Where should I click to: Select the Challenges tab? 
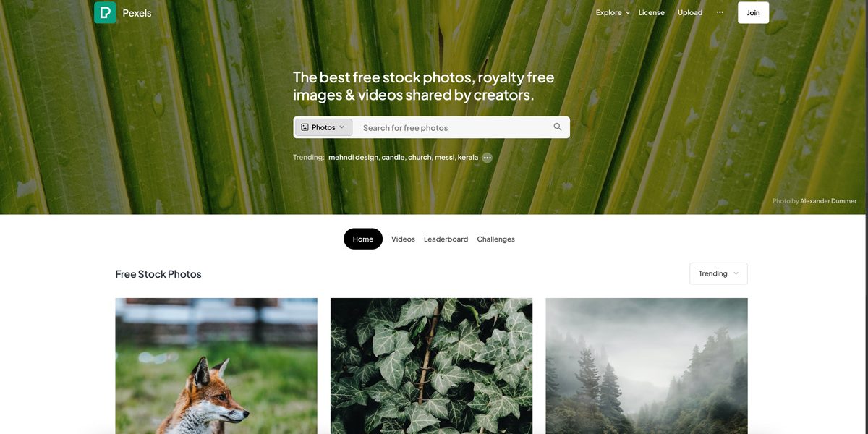(495, 239)
